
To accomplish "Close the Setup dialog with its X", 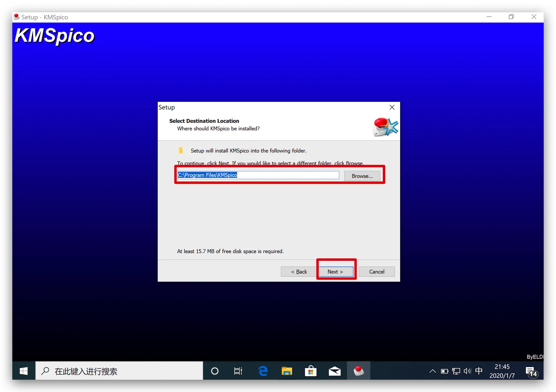I will pos(392,107).
